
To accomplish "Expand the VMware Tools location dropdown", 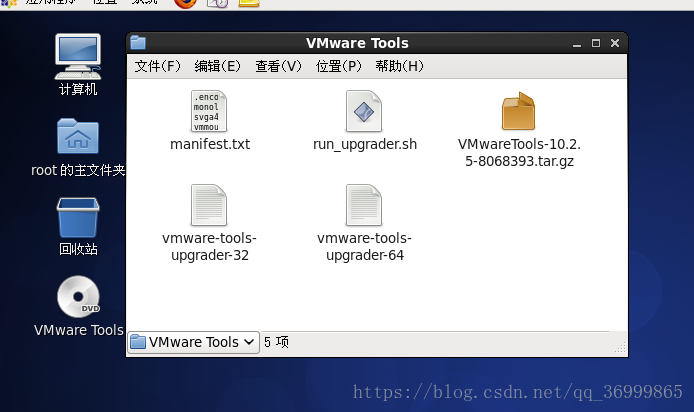I will pos(193,342).
